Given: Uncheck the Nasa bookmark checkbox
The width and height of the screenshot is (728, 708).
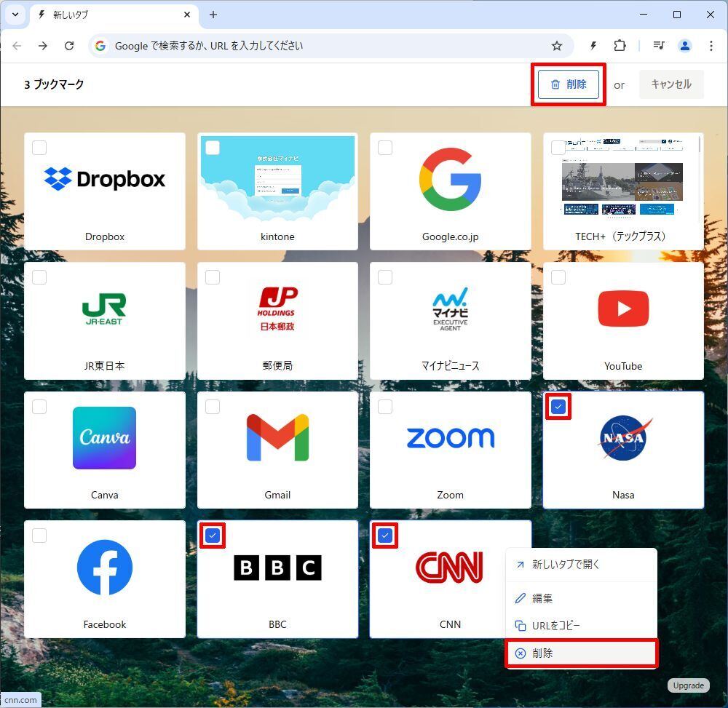Looking at the screenshot, I should [x=558, y=407].
